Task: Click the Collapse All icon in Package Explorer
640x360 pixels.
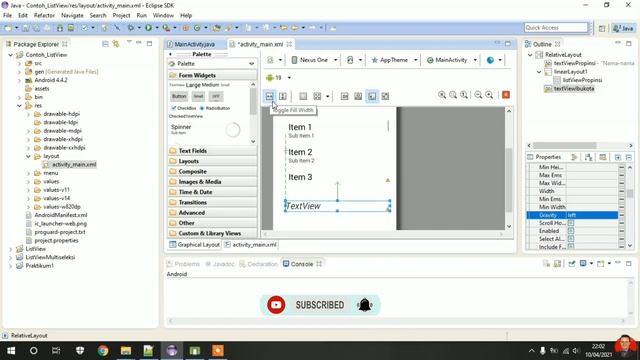Action: [105, 44]
